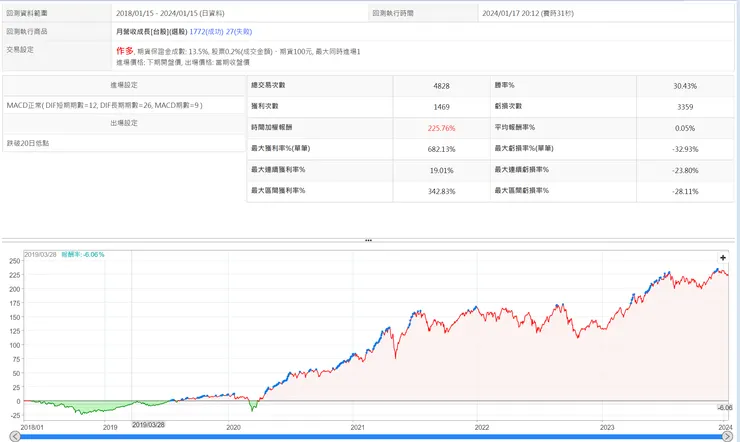The width and height of the screenshot is (740, 442).
Task: Click the 最大獲利率%(單筆) label
Action: pyautogui.click(x=280, y=148)
